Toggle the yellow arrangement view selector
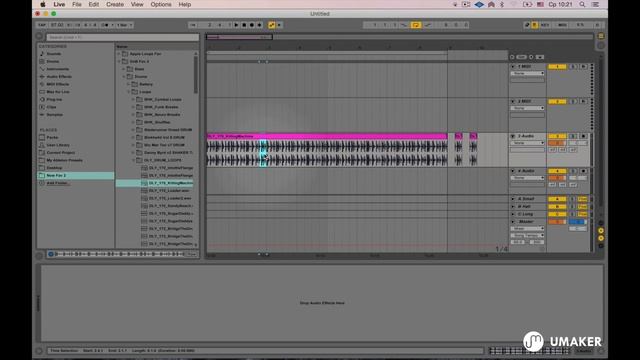Viewport: 640px width, 360px height. tap(601, 36)
